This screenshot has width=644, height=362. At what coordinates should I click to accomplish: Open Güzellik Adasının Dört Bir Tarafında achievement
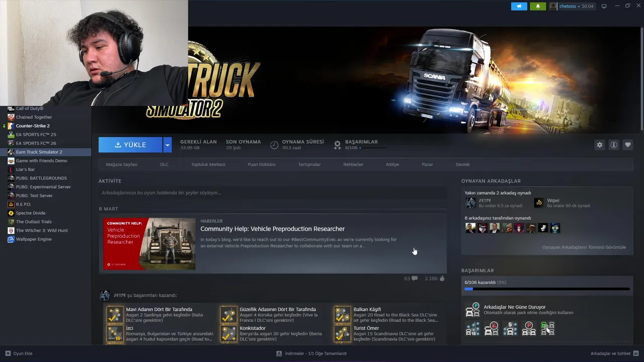(278, 310)
